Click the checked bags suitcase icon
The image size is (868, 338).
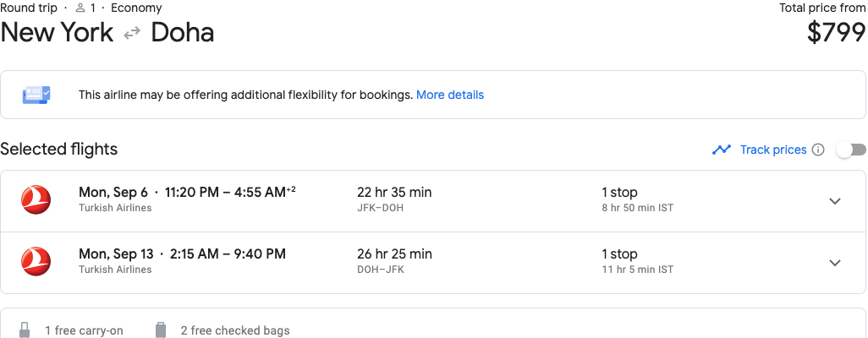tap(161, 330)
